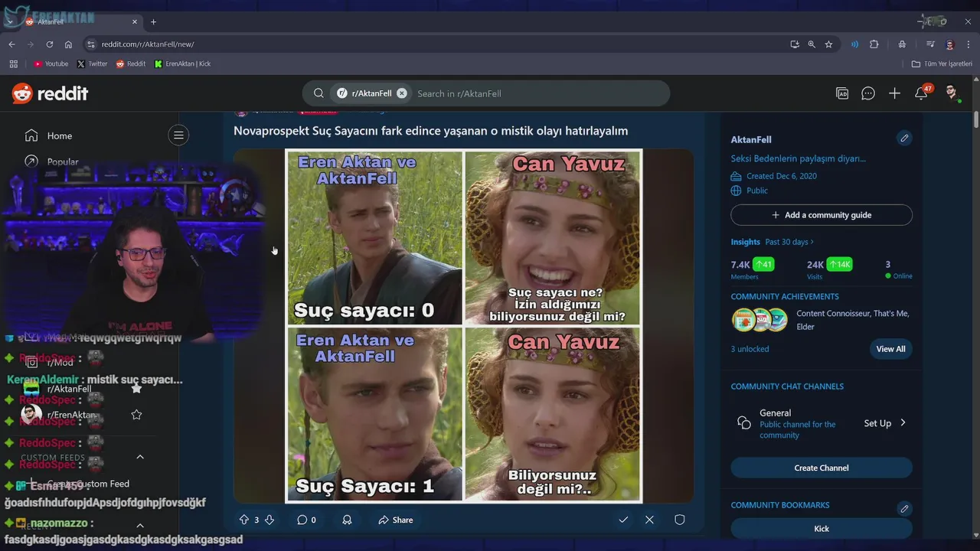Open the tab search dropdown arrow
Screen dimensions: 980x551
coord(11,21)
